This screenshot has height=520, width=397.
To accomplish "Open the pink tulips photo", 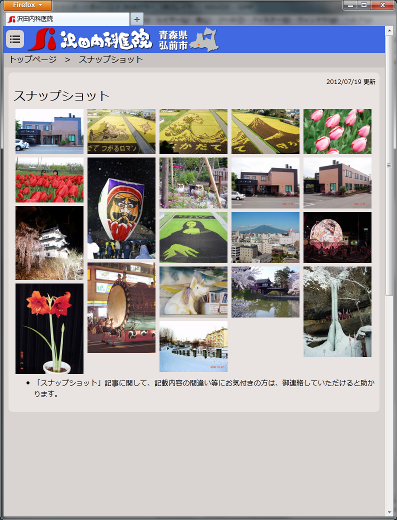I will (337, 131).
